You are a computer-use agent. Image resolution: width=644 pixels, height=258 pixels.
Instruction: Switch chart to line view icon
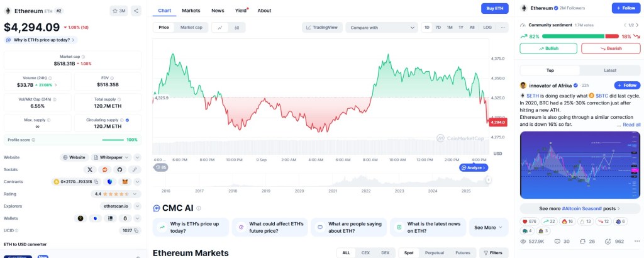point(220,28)
